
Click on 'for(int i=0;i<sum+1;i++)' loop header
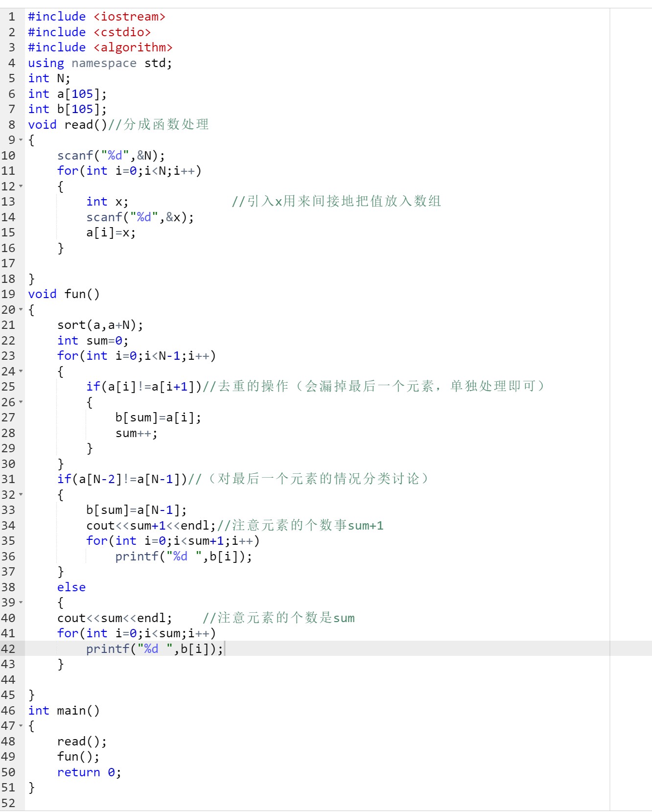click(x=173, y=541)
